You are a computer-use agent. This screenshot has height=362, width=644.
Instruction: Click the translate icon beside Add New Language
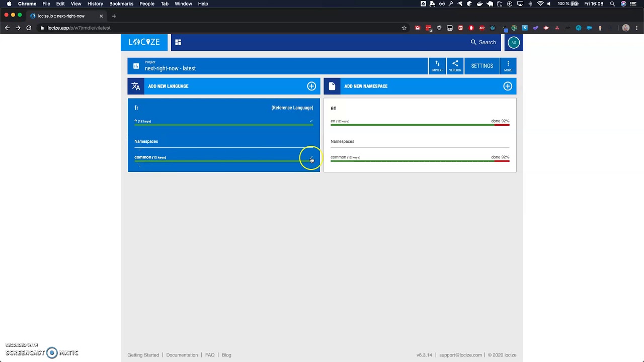pyautogui.click(x=136, y=86)
